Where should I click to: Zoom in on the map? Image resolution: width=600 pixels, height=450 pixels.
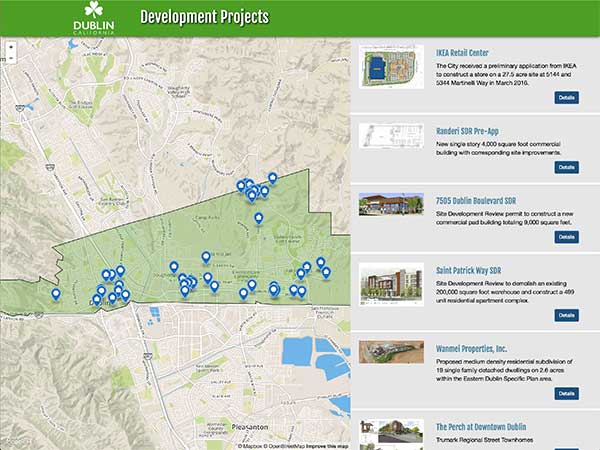point(9,46)
